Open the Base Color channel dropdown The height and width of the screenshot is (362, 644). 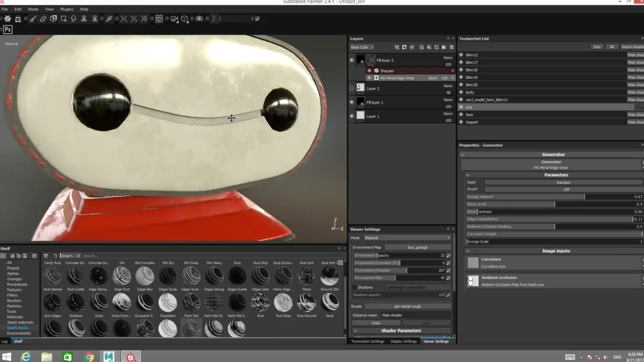[362, 47]
